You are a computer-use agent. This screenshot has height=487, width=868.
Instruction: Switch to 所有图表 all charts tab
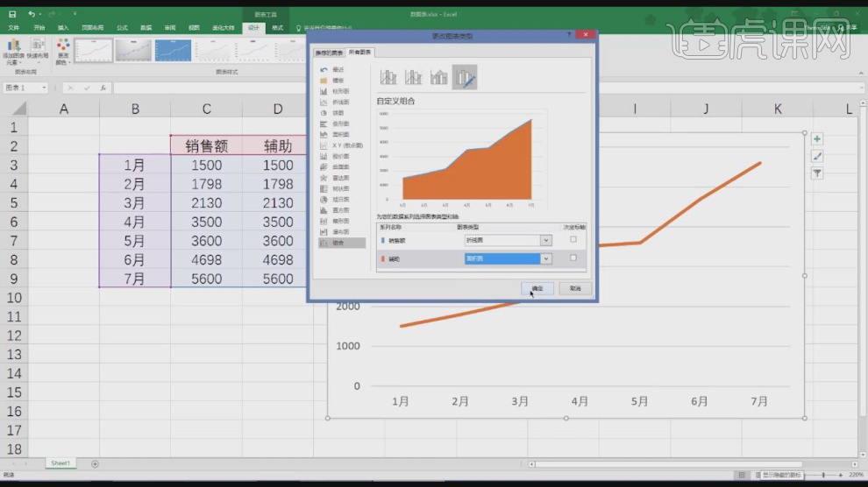tap(359, 52)
